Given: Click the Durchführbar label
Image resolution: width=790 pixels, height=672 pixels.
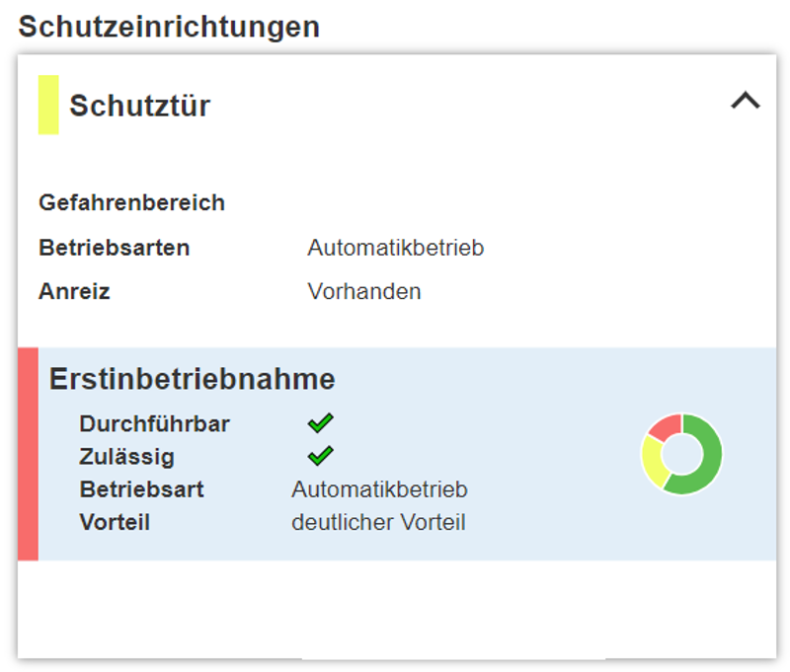Looking at the screenshot, I should click(x=154, y=424).
